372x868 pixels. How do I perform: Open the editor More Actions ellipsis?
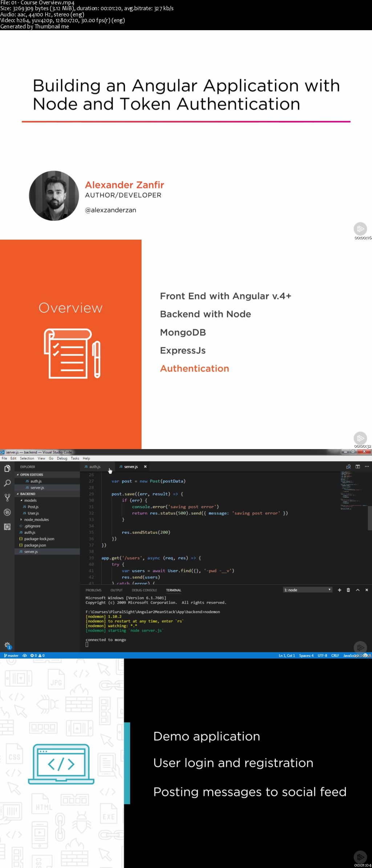pos(367,467)
